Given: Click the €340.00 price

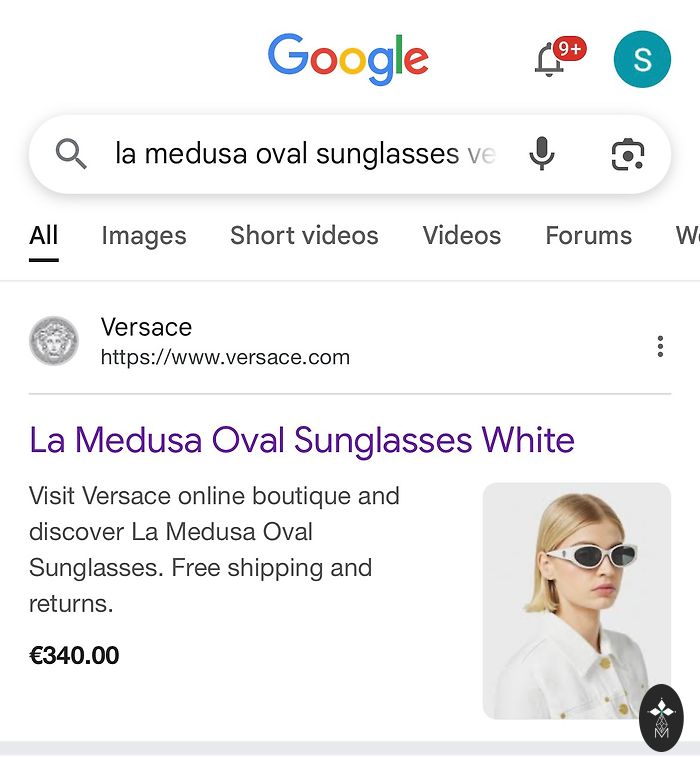Looking at the screenshot, I should point(74,656).
